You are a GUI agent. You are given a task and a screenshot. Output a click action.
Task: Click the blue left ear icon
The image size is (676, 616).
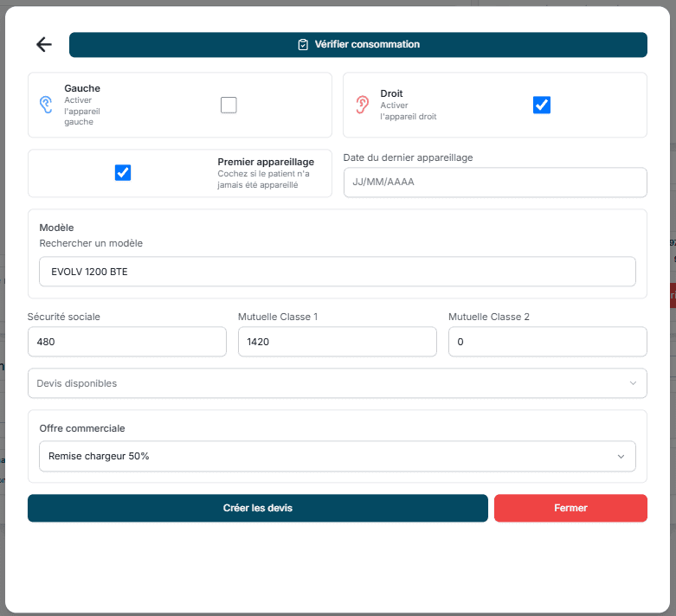coord(46,105)
